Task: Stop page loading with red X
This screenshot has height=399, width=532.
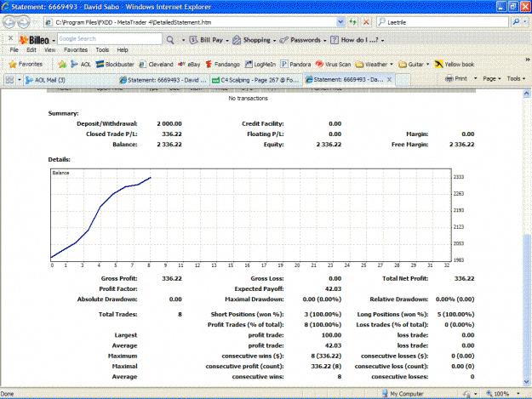Action: [366, 22]
